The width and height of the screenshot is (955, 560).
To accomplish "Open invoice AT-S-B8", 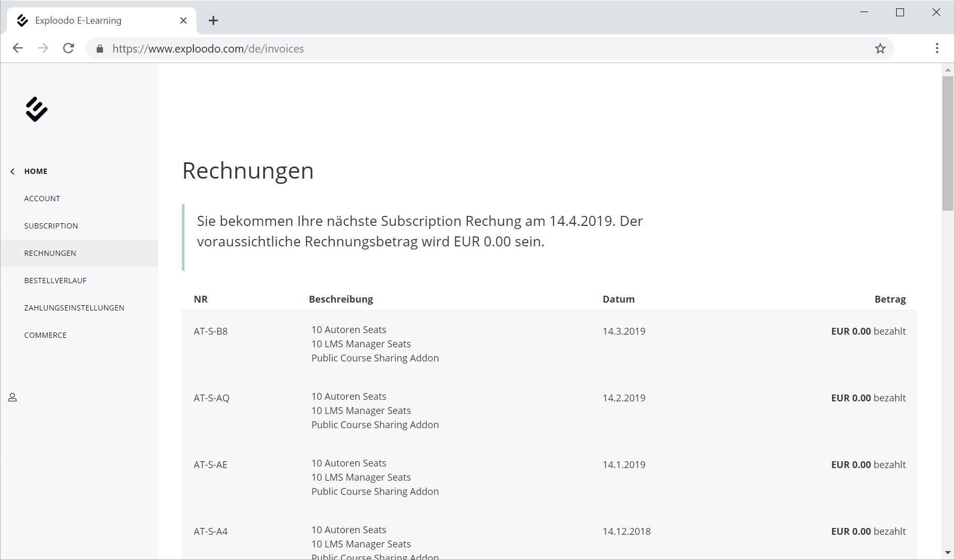I will click(x=210, y=331).
